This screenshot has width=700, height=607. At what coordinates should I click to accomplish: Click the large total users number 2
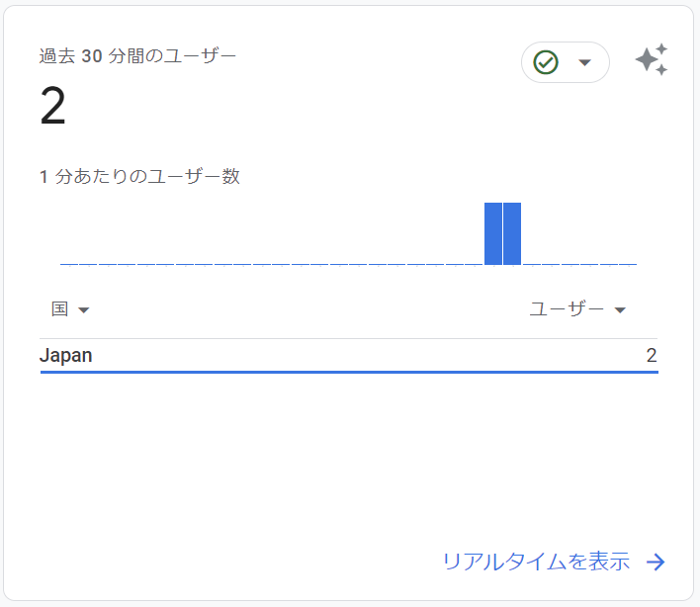pyautogui.click(x=52, y=106)
